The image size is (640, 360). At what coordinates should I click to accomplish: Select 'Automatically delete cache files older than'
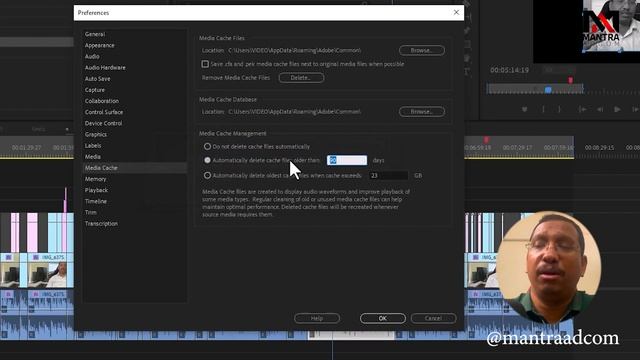pyautogui.click(x=207, y=160)
